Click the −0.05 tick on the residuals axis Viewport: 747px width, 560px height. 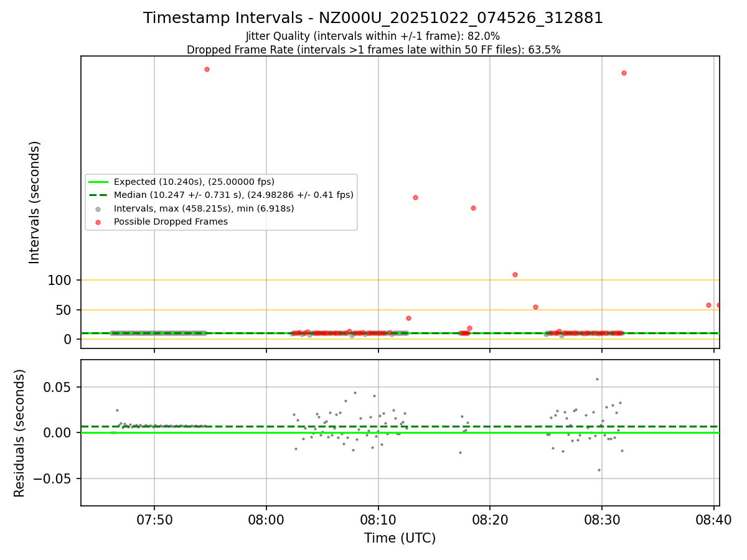tap(54, 478)
